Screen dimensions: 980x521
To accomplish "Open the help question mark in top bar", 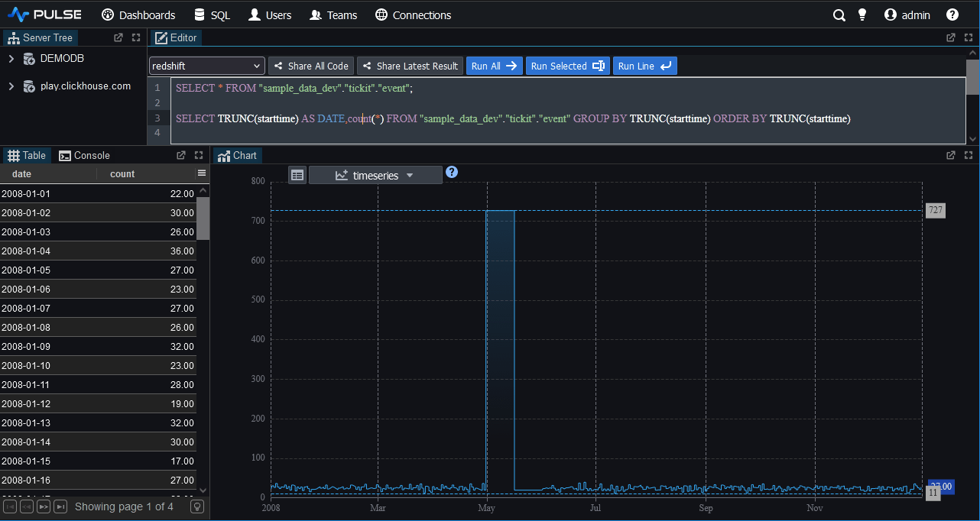I will (x=952, y=15).
